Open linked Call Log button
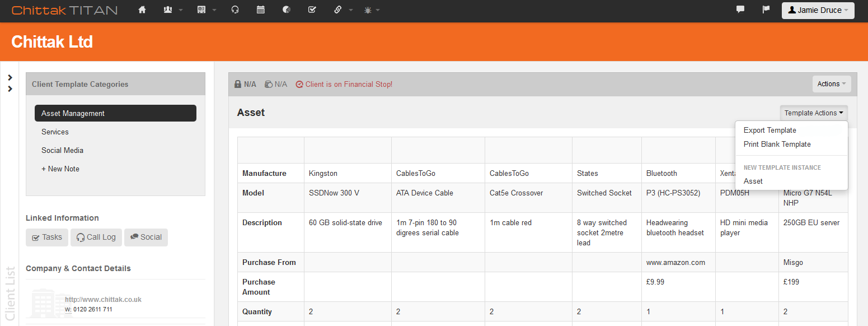The width and height of the screenshot is (868, 326). pos(96,237)
